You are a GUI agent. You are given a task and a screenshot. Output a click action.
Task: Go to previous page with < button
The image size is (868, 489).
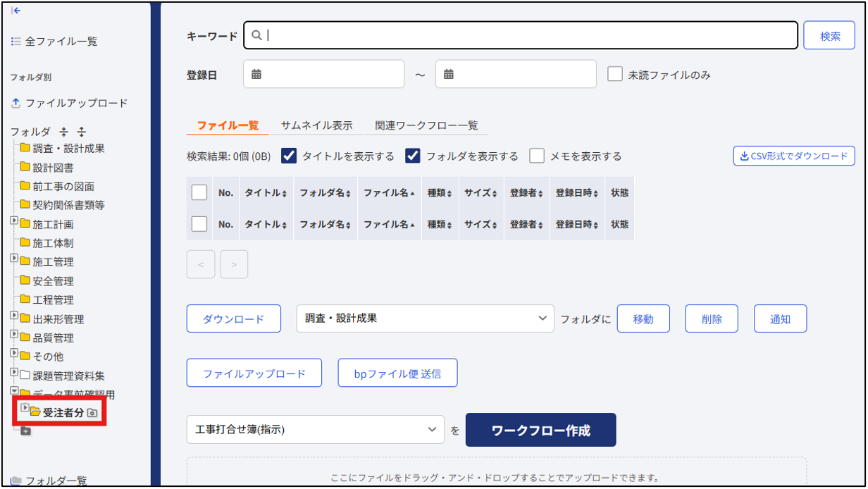(200, 264)
